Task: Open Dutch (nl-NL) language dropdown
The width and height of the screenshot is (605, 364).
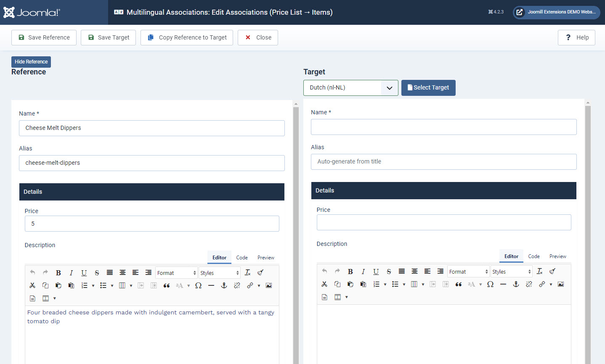Action: pos(350,88)
